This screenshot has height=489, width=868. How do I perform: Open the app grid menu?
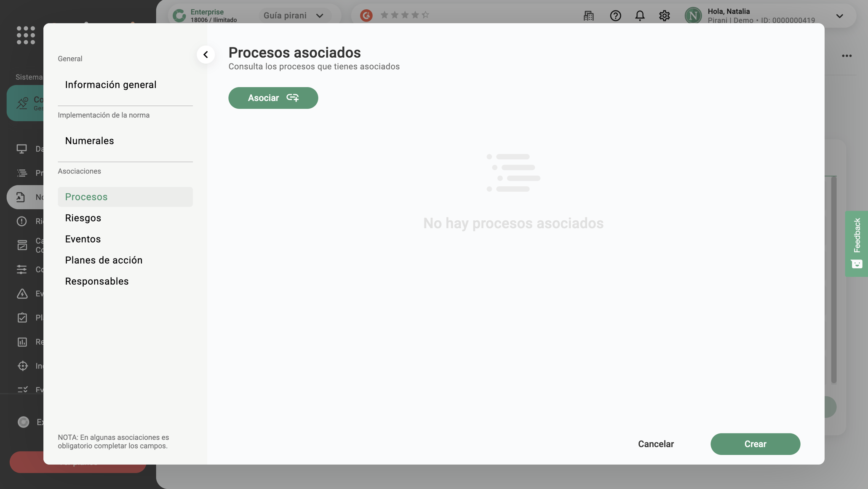pyautogui.click(x=25, y=35)
